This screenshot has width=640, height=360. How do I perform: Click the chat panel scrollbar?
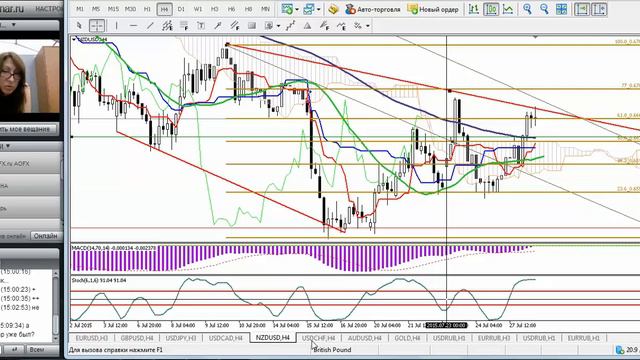[x=56, y=305]
